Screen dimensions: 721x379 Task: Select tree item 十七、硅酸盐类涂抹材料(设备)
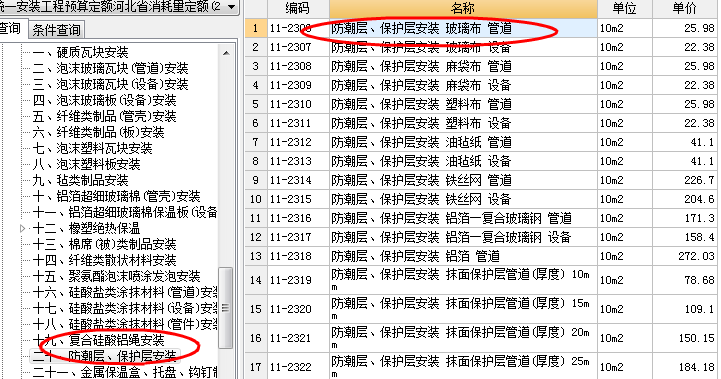125,308
